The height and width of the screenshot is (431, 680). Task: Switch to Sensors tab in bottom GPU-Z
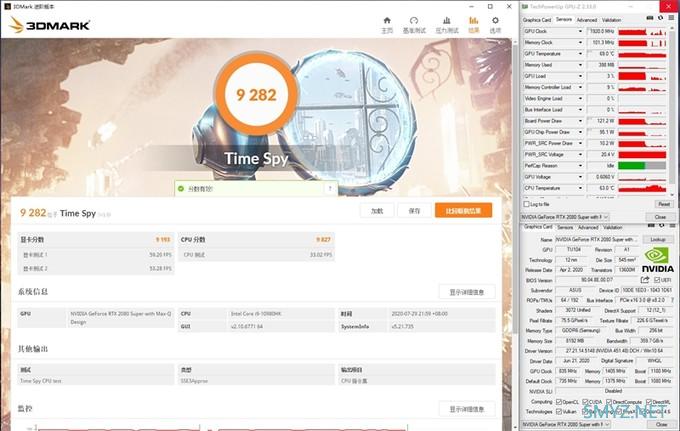point(565,227)
